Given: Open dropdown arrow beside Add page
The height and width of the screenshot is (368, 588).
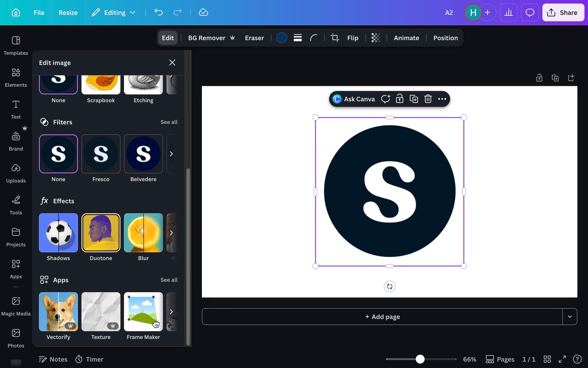Looking at the screenshot, I should (x=570, y=317).
